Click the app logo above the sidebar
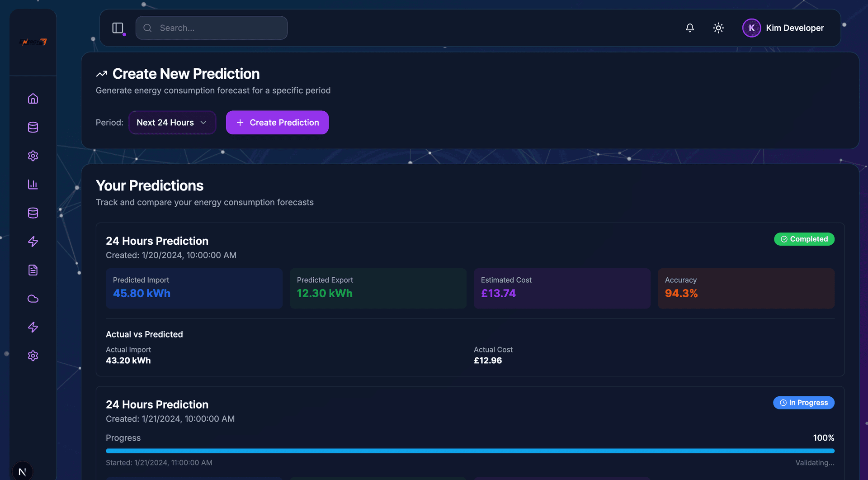 coord(33,42)
